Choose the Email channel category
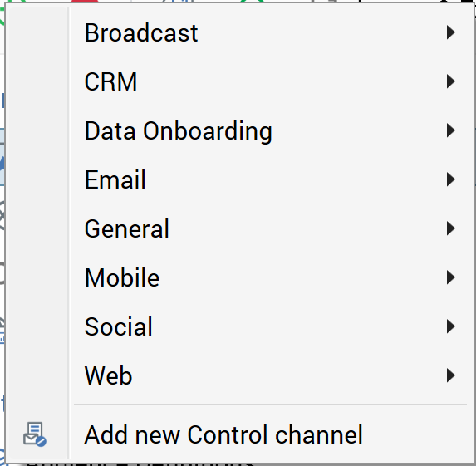The image size is (476, 466). click(270, 179)
